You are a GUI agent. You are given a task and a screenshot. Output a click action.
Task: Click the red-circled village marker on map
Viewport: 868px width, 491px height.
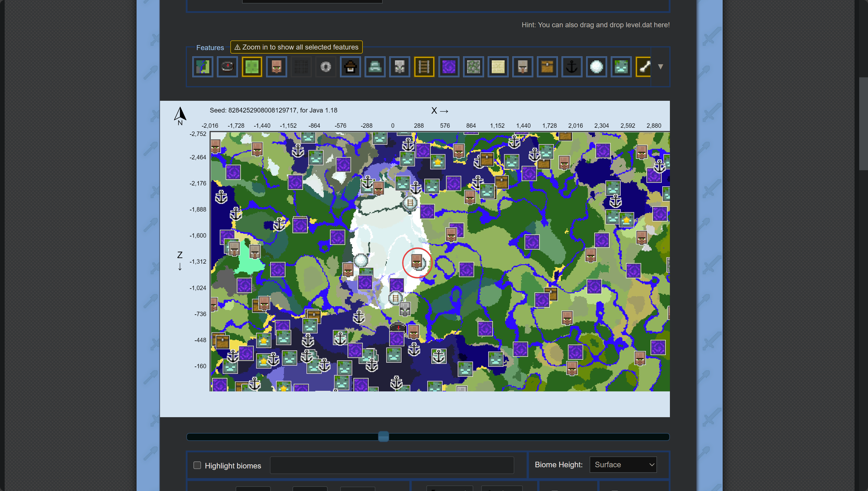[x=417, y=261]
